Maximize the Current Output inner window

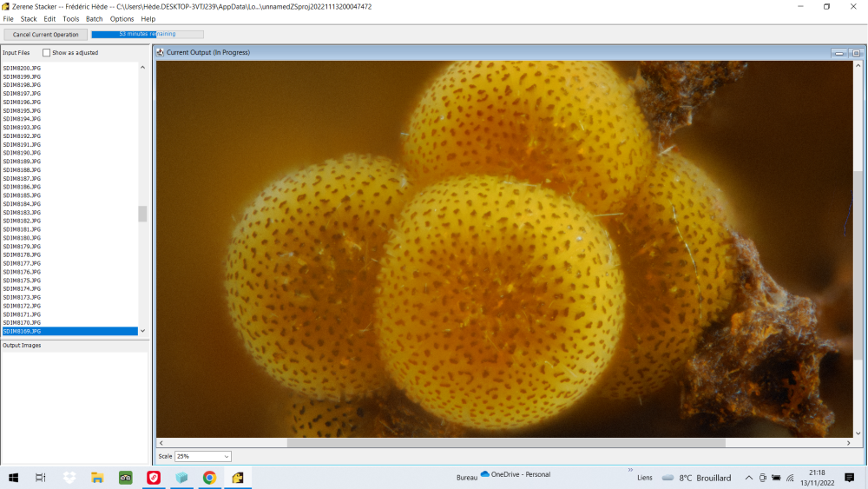click(x=855, y=53)
